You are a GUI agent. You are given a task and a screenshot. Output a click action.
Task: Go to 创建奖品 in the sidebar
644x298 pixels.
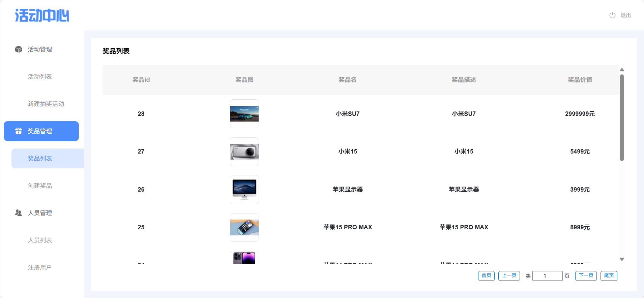(x=40, y=186)
